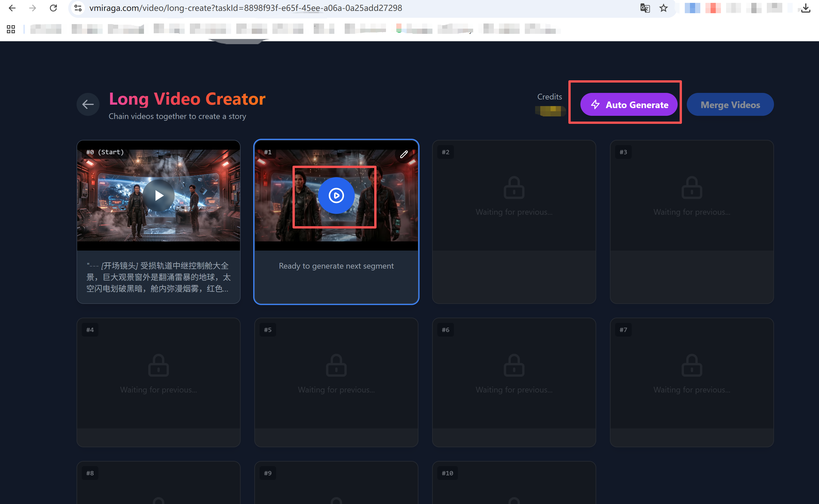Click the browser forward arrow
This screenshot has width=819, height=504.
coord(33,8)
